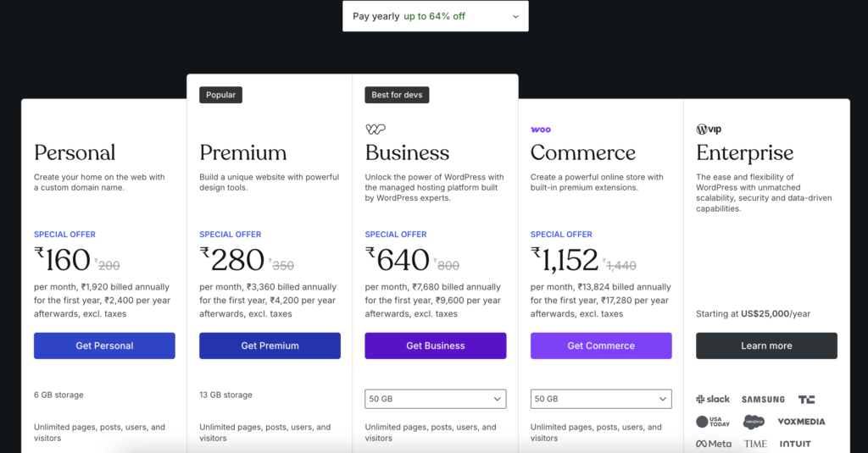Click the Get Personal button
Screen dimensions: 868x453
pyautogui.click(x=104, y=345)
